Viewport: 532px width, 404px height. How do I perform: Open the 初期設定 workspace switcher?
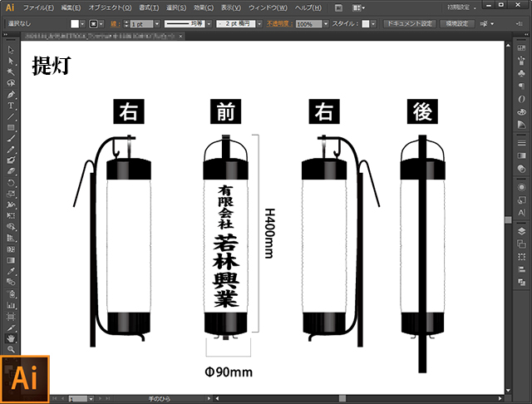click(461, 7)
